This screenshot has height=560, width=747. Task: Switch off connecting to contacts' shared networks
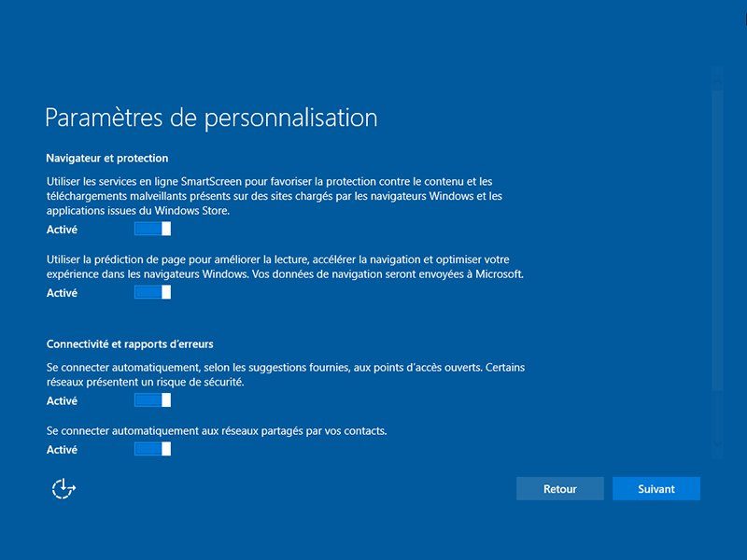pyautogui.click(x=152, y=449)
